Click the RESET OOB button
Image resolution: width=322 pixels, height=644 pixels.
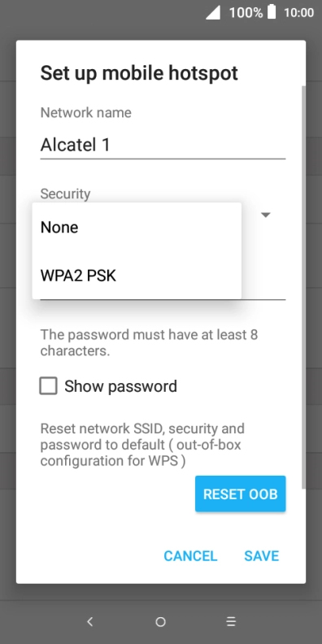240,494
